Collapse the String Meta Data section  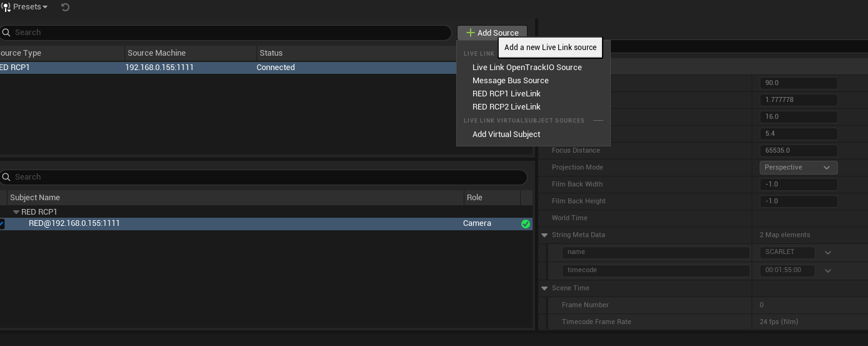(544, 235)
